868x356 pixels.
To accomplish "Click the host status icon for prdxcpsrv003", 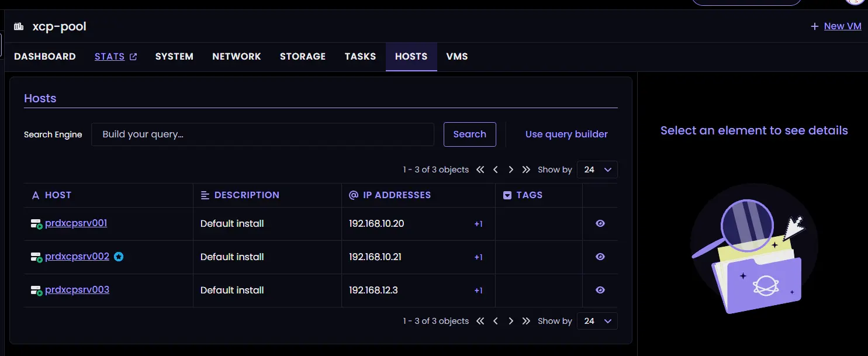I will click(36, 291).
